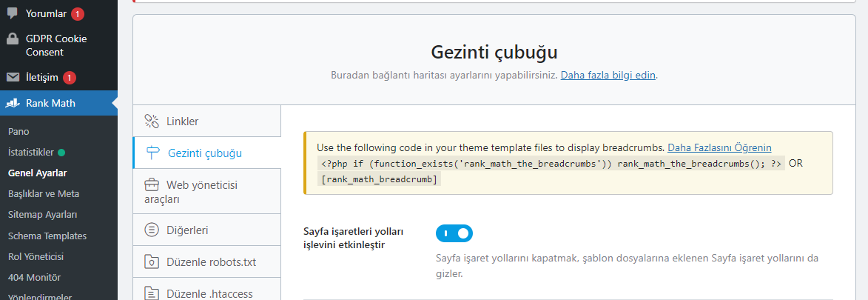Click the Rank Math chart icon
The width and height of the screenshot is (868, 300).
13,103
